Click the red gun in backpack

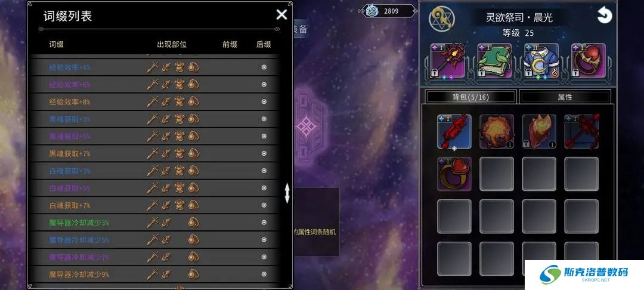coord(454,131)
